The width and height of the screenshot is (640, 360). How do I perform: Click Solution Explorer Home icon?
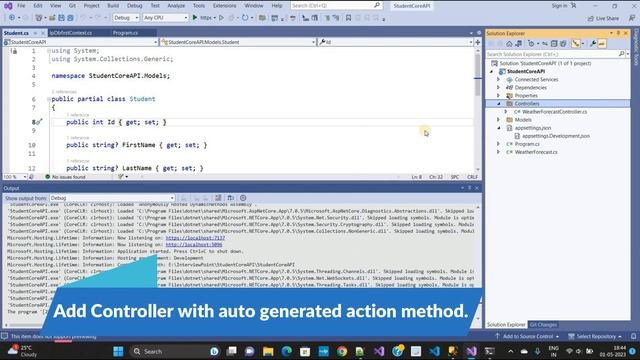[509, 44]
